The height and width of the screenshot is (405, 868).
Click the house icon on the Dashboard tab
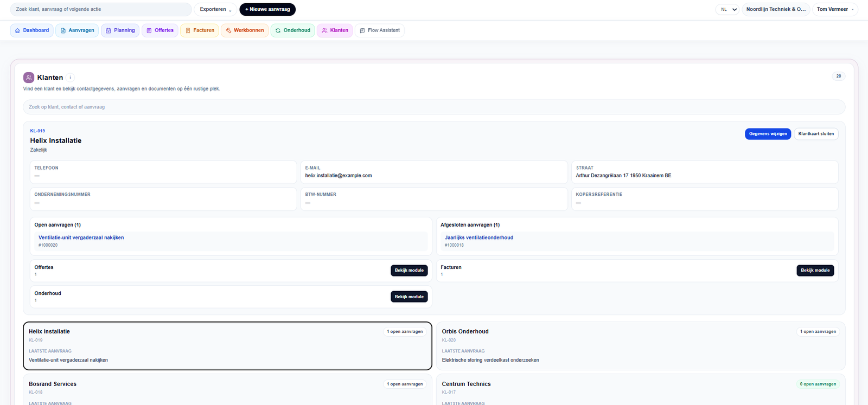click(17, 30)
